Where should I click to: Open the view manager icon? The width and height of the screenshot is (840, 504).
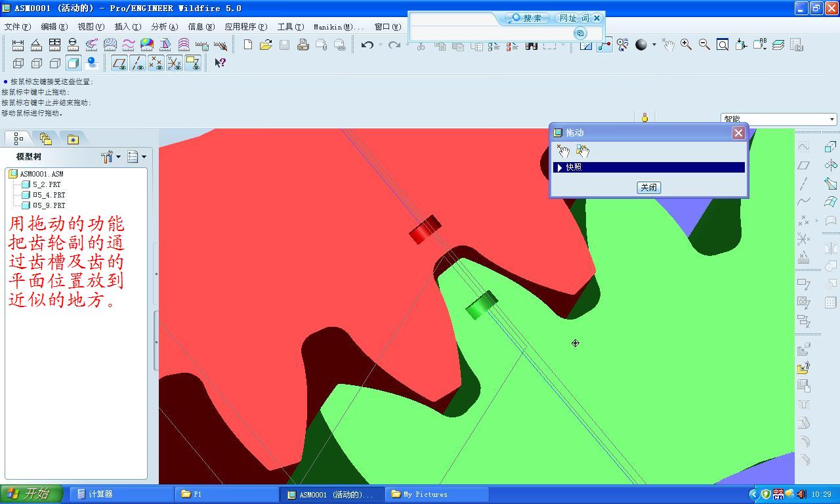(797, 45)
